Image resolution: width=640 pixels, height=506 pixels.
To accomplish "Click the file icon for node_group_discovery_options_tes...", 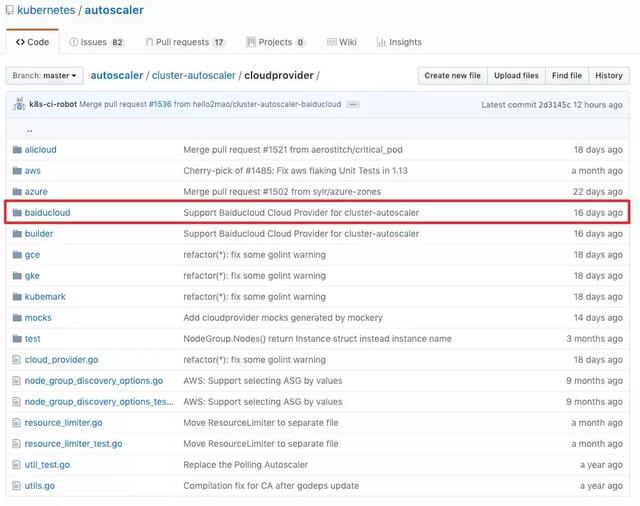I will [x=16, y=402].
